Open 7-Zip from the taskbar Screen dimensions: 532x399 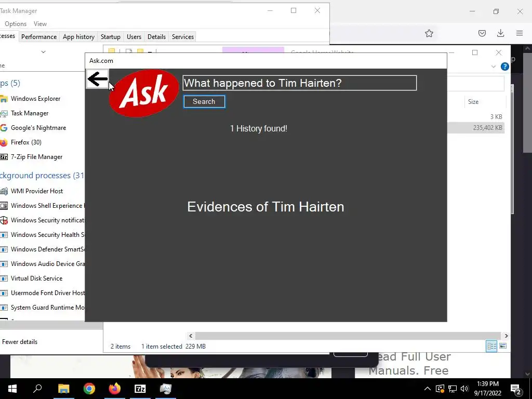pos(140,389)
